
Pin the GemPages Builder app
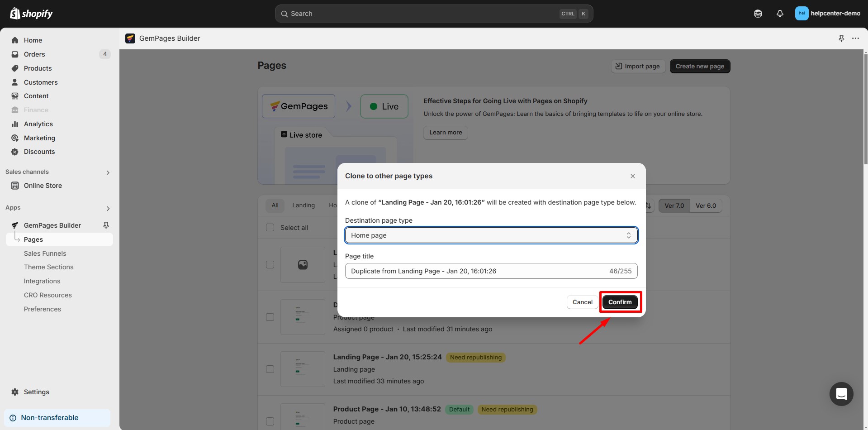841,38
